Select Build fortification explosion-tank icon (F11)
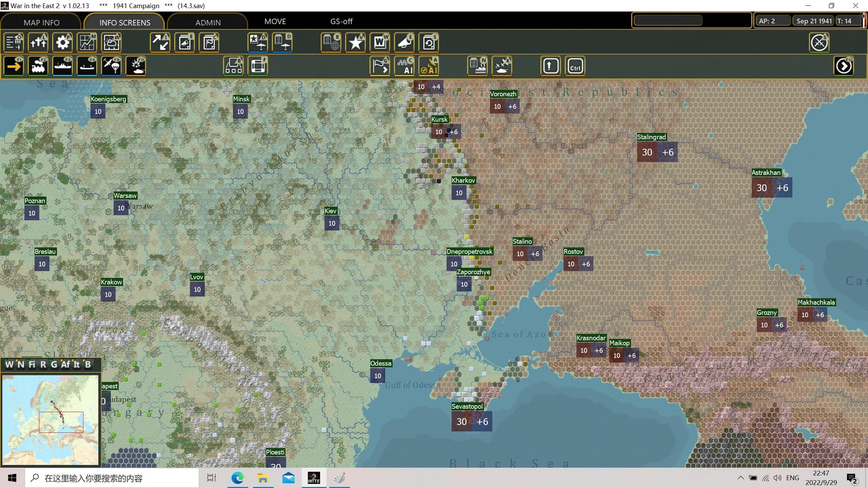The width and height of the screenshot is (868, 488). pos(136,66)
